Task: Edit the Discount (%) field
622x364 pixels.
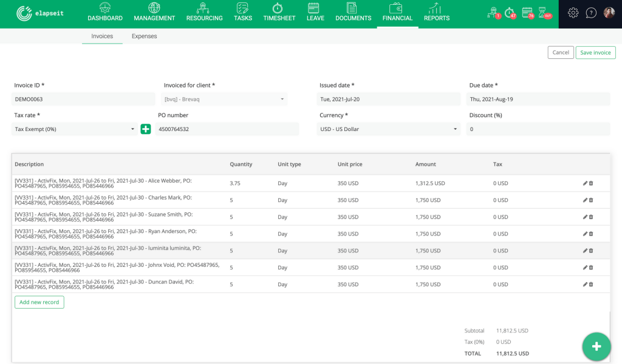Action: (x=538, y=129)
